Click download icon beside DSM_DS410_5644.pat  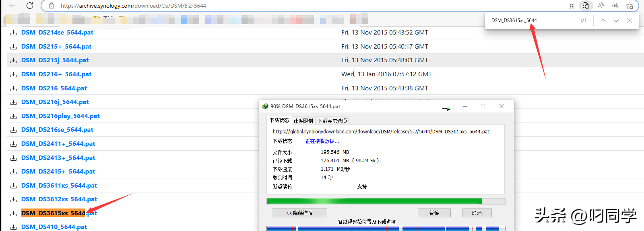coord(13,227)
